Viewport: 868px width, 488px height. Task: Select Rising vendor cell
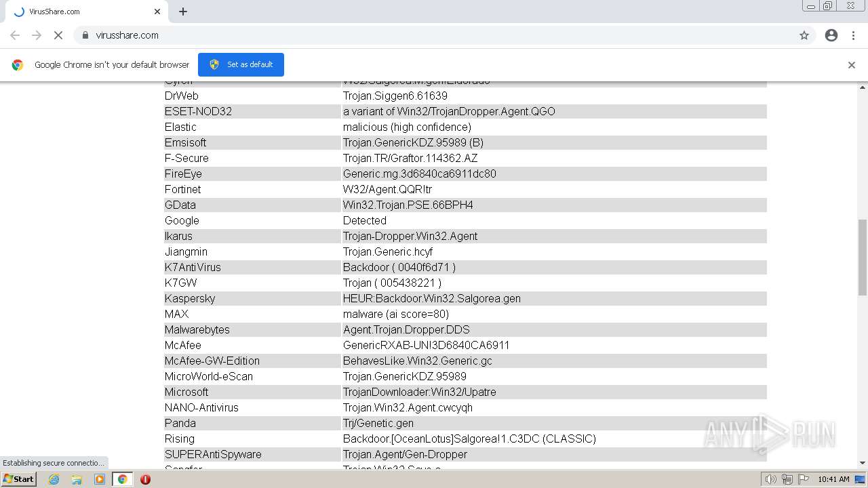click(x=252, y=439)
